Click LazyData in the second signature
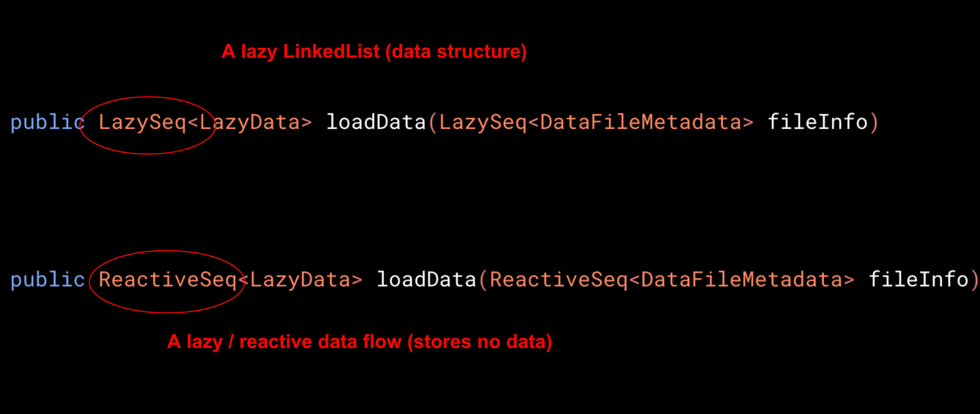The width and height of the screenshot is (980, 414). coord(301,279)
